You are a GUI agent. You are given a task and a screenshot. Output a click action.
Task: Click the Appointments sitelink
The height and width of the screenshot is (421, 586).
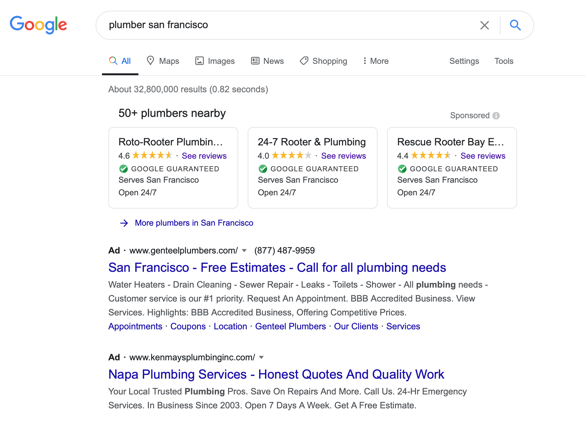pos(135,326)
